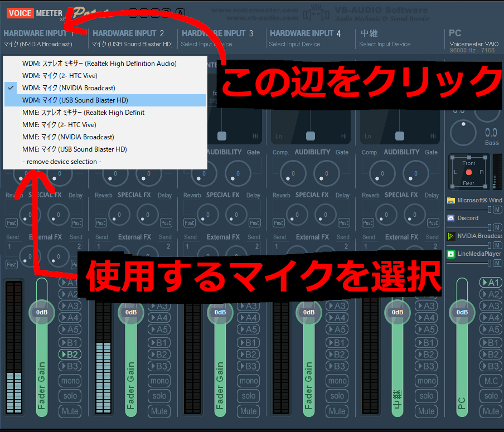Click Delay Post button on 中継 strip

(x=433, y=223)
